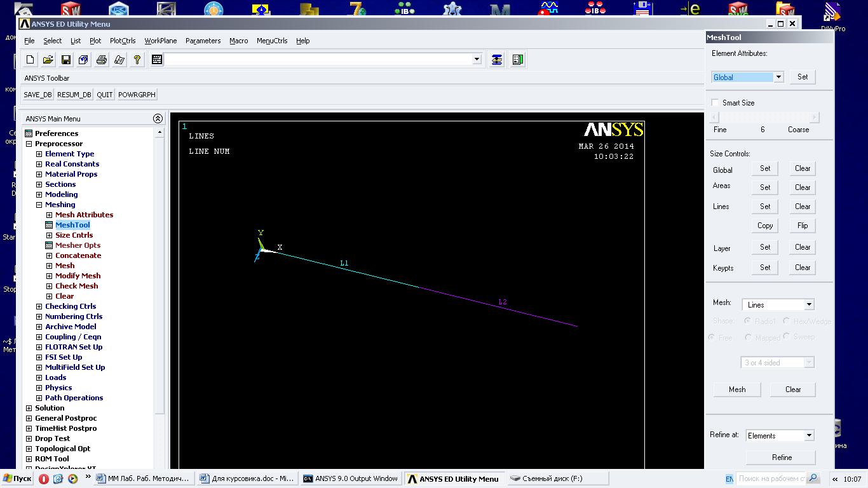Open the Mesh type Lines dropdown
The width and height of the screenshot is (868, 488).
click(x=809, y=305)
